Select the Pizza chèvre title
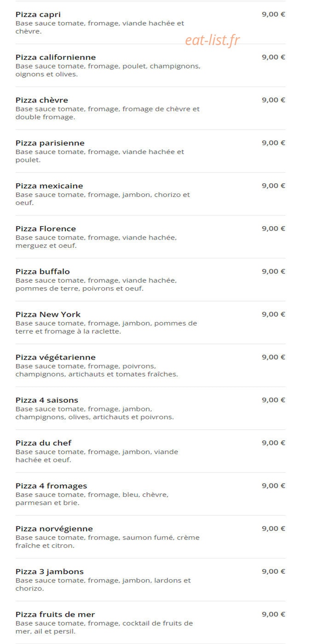 click(42, 100)
